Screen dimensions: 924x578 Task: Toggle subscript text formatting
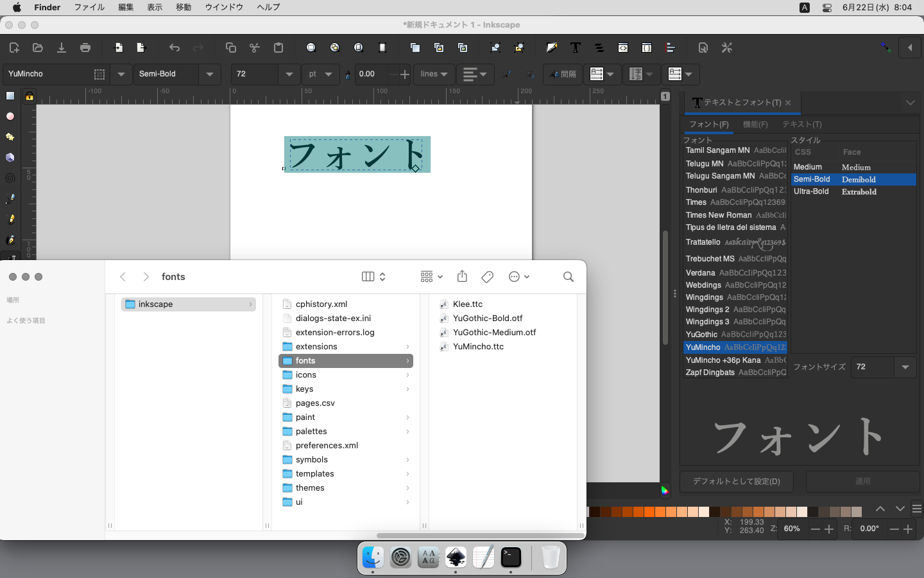coord(529,74)
